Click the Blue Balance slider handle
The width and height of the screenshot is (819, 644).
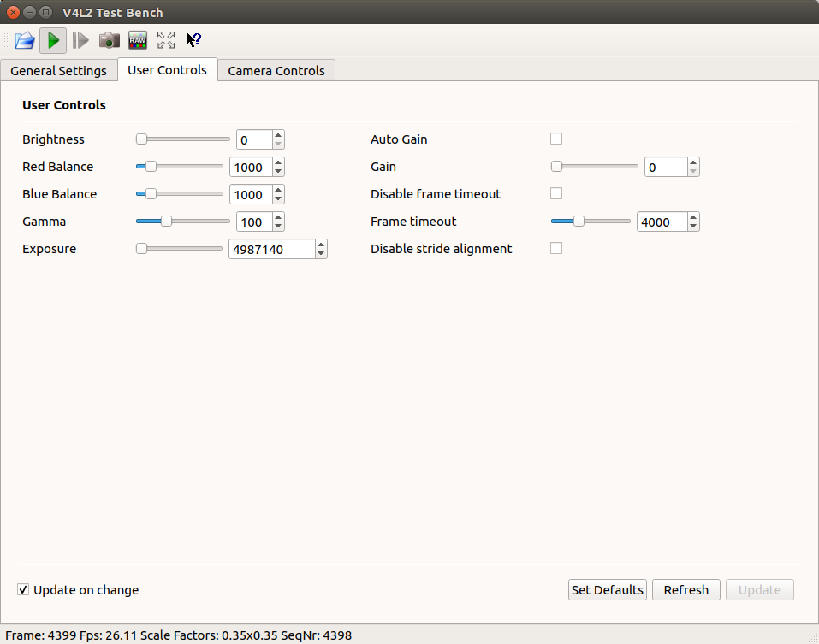tap(151, 193)
